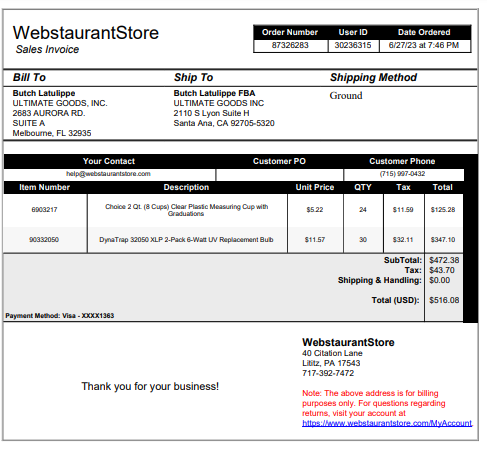487x453 pixels.
Task: Click the Choice 2 Qt. Measuring Cup description
Action: pyautogui.click(x=186, y=210)
